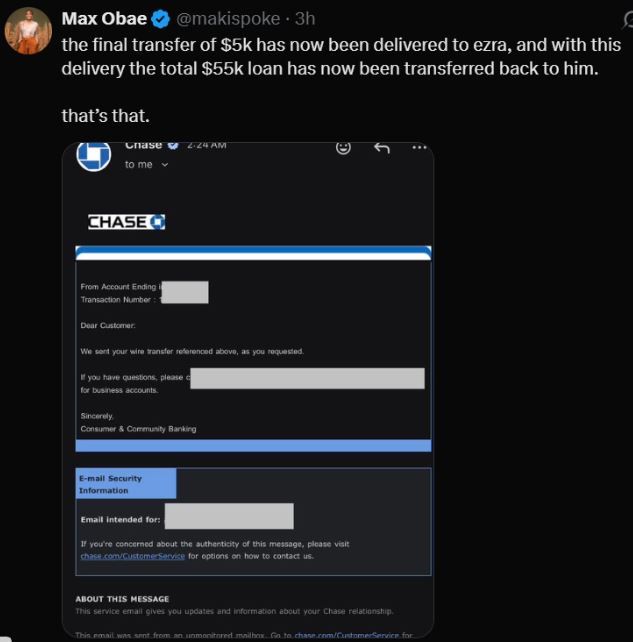Expand the "to me" recipient details
The height and width of the screenshot is (642, 633).
(x=146, y=165)
